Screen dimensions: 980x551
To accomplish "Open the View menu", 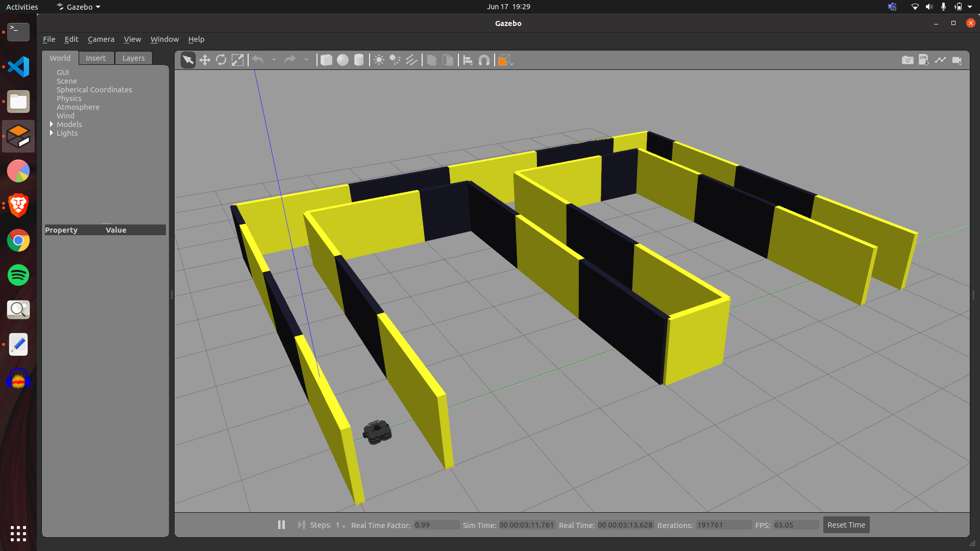I will tap(132, 39).
